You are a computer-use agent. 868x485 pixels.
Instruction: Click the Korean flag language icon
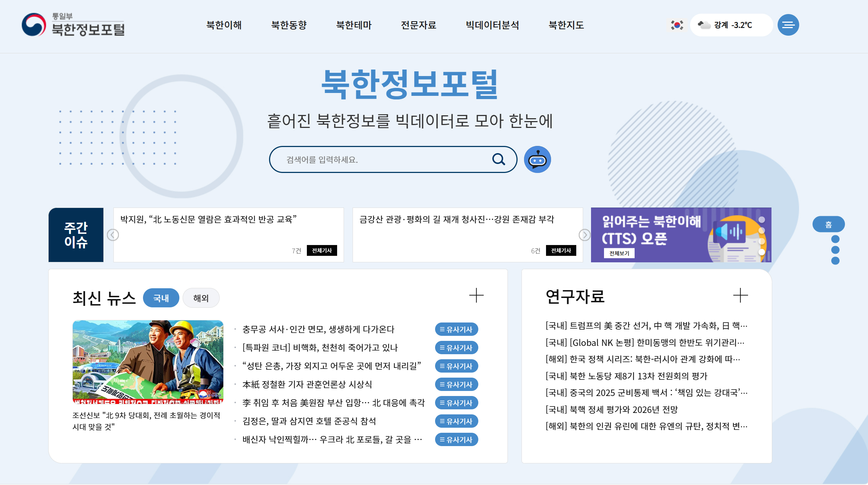point(677,25)
